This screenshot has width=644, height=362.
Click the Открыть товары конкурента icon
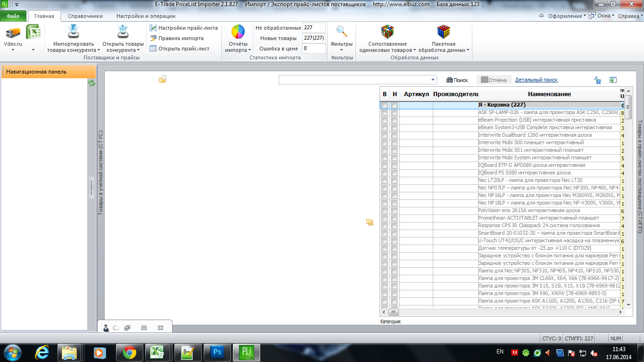tap(123, 32)
